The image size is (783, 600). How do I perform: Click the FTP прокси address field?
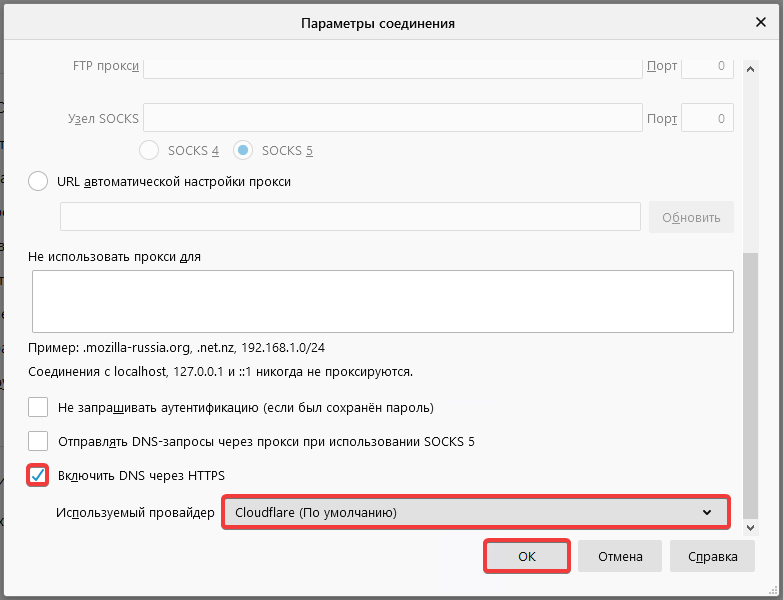pyautogui.click(x=392, y=67)
